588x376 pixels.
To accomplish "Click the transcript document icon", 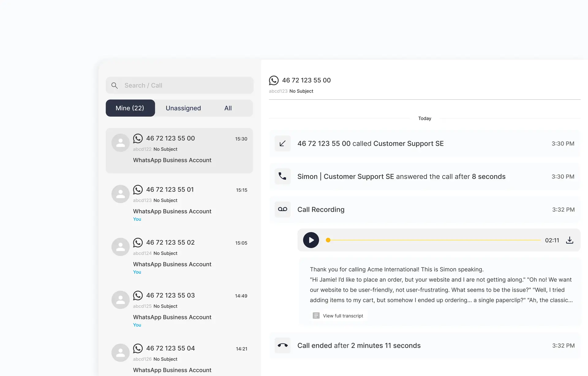I will [x=316, y=316].
